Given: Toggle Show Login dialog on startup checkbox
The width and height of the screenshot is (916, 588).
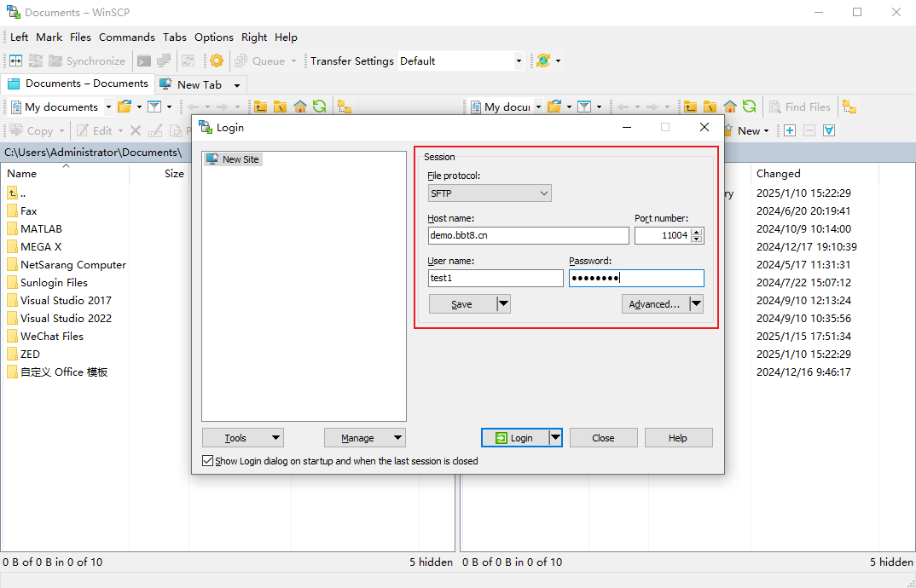Looking at the screenshot, I should click(x=207, y=461).
